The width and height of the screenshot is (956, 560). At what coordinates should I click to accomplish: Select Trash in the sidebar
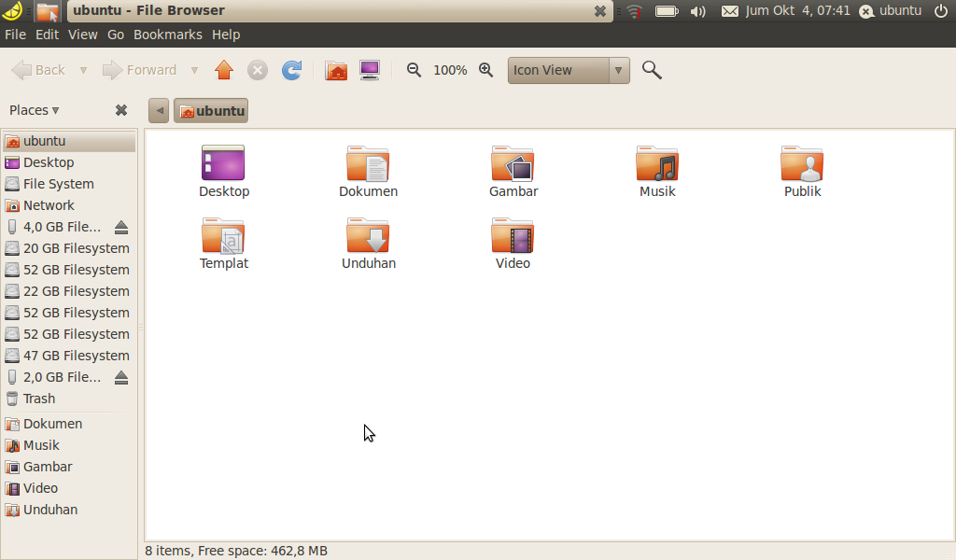tap(69, 399)
